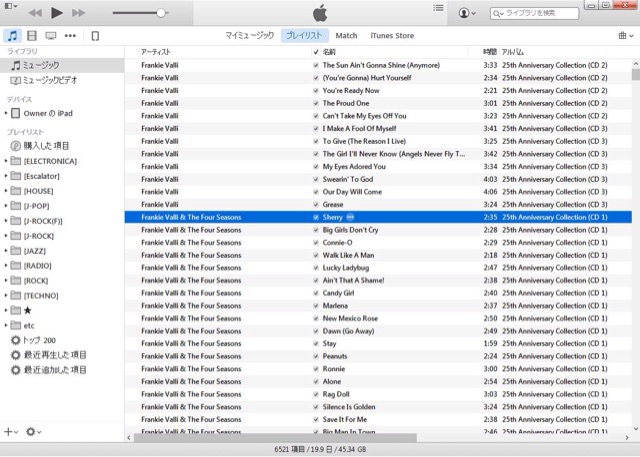The image size is (640, 457).
Task: Open the Music library icon
Action: pyautogui.click(x=13, y=36)
